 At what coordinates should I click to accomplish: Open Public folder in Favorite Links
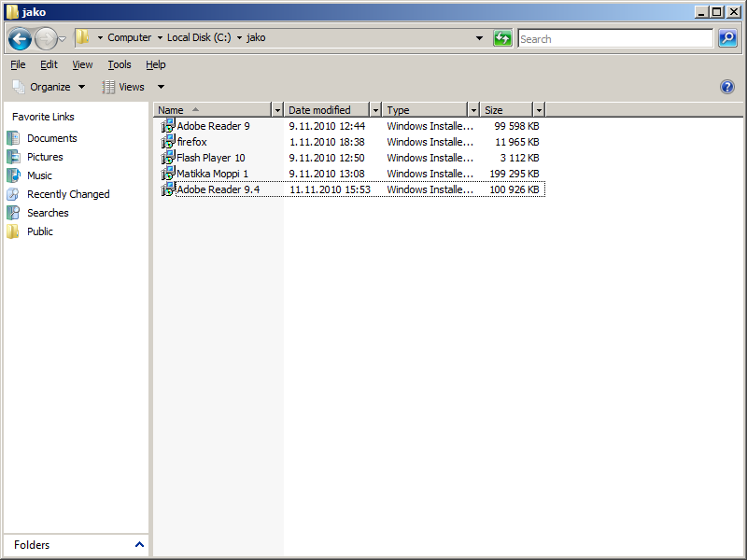[40, 231]
